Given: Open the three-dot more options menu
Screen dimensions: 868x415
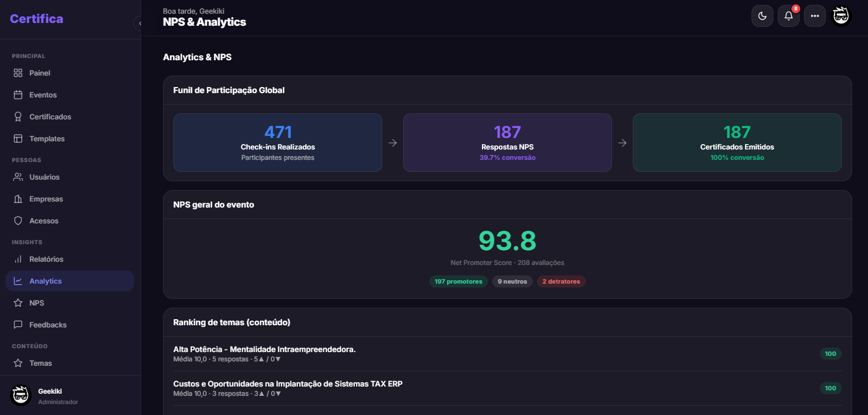Looking at the screenshot, I should pos(815,16).
